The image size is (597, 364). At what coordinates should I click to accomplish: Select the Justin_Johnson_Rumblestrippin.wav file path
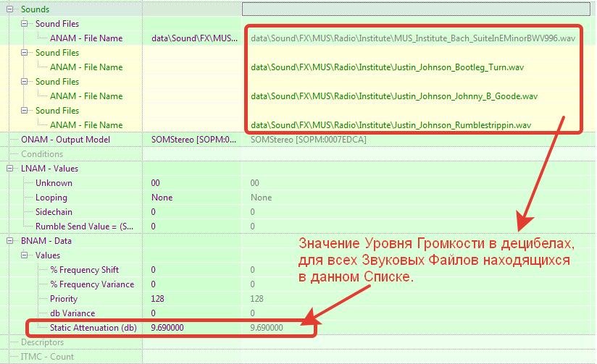[390, 125]
